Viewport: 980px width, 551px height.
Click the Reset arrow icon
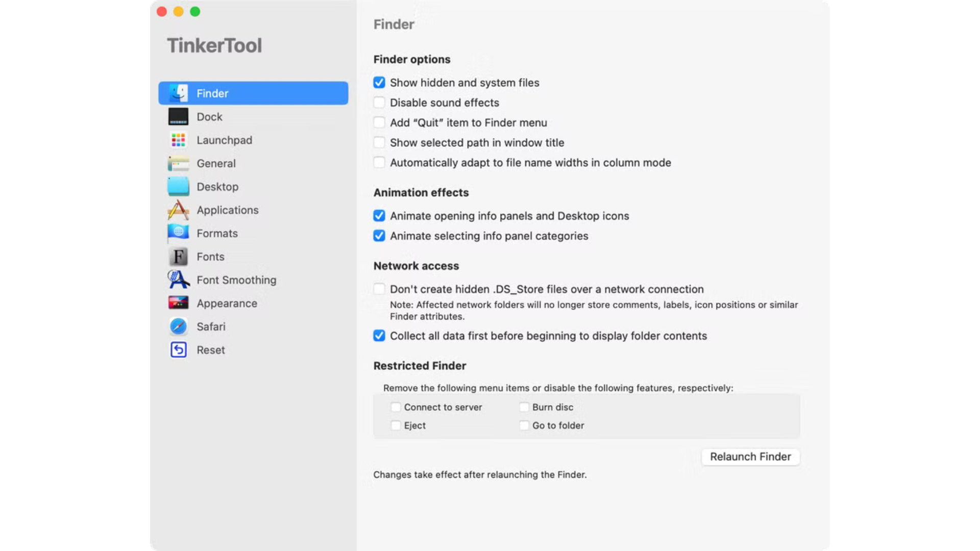[178, 350]
